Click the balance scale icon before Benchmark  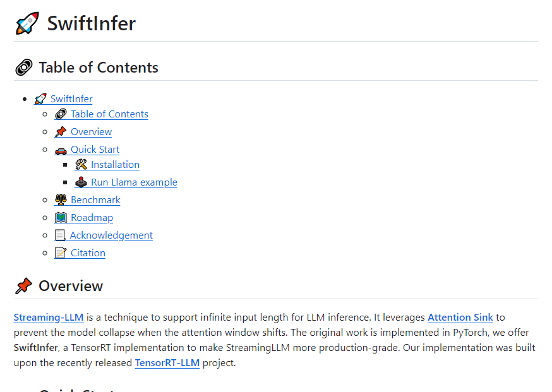pos(61,200)
